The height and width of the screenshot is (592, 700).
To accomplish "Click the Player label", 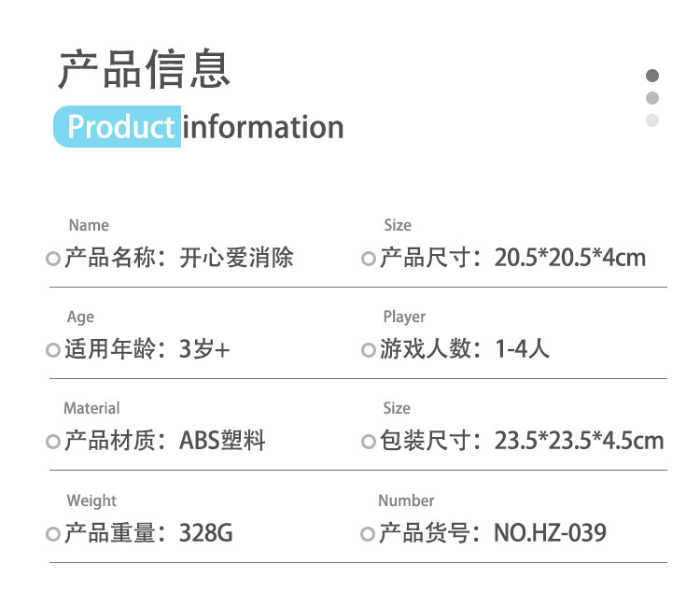I will (404, 317).
